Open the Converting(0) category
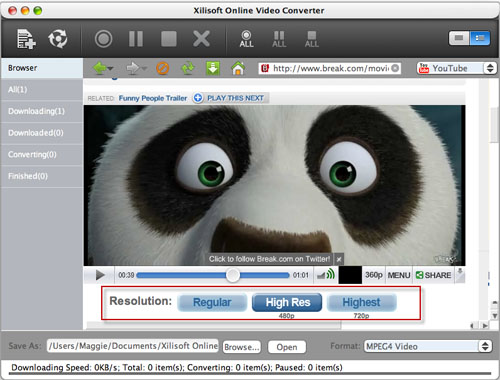500x380 pixels. pyautogui.click(x=42, y=154)
